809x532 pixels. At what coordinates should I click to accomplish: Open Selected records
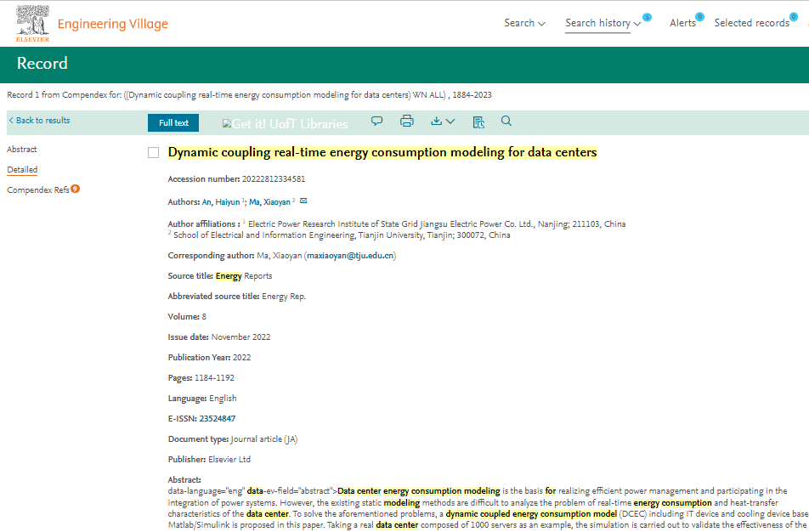coord(752,23)
